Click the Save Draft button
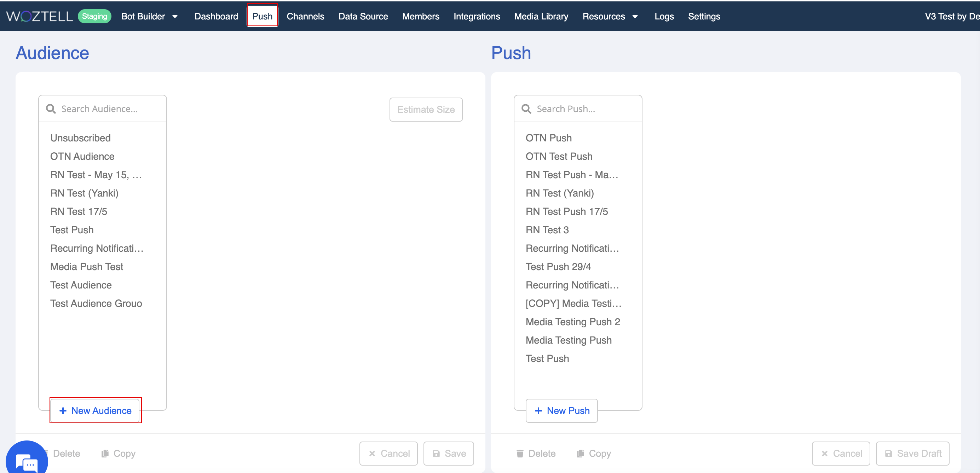This screenshot has height=473, width=980. click(912, 453)
